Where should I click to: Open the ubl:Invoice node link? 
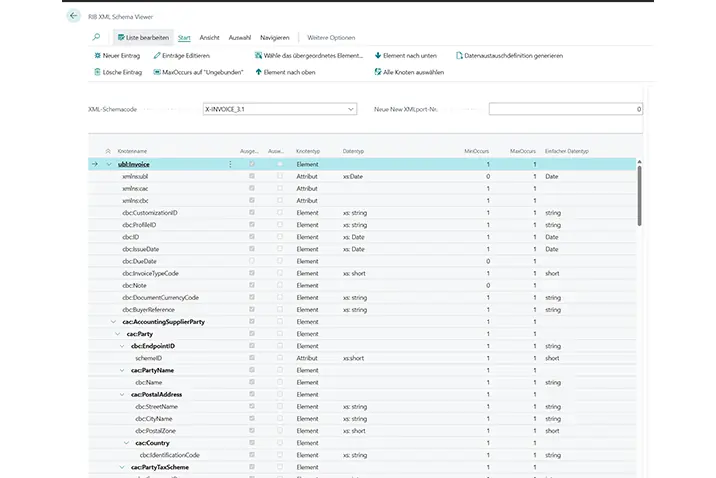point(134,164)
